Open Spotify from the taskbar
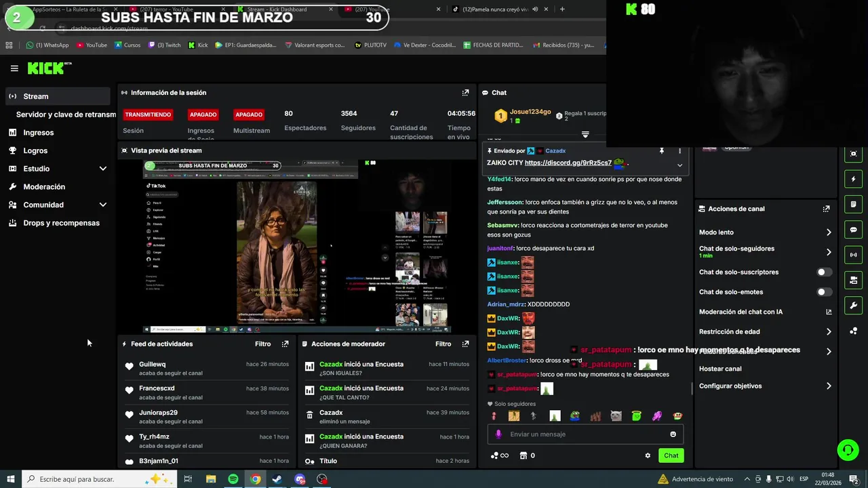 point(233,479)
